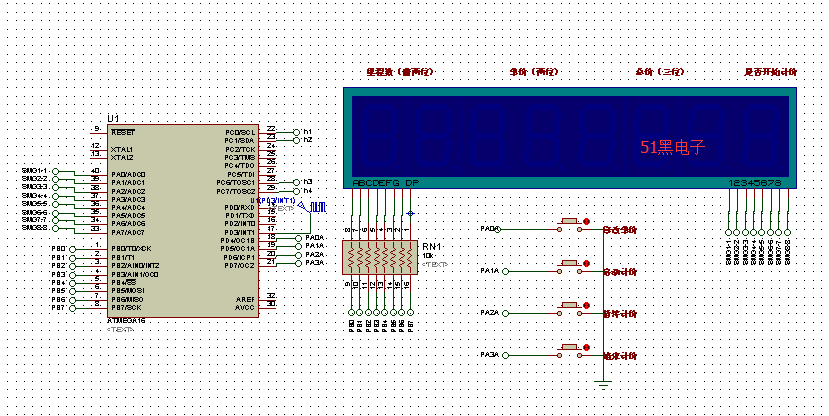Click the RN1 reference label

click(431, 247)
